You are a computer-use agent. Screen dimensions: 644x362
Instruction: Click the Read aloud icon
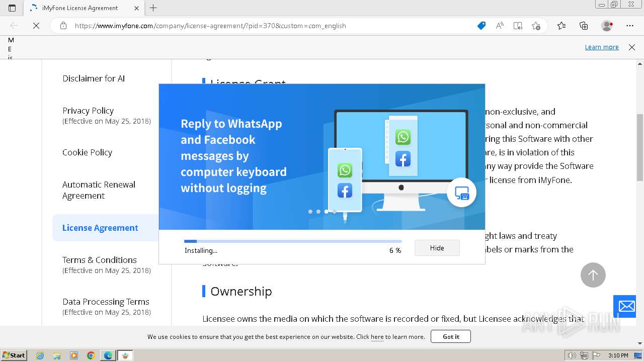500,26
